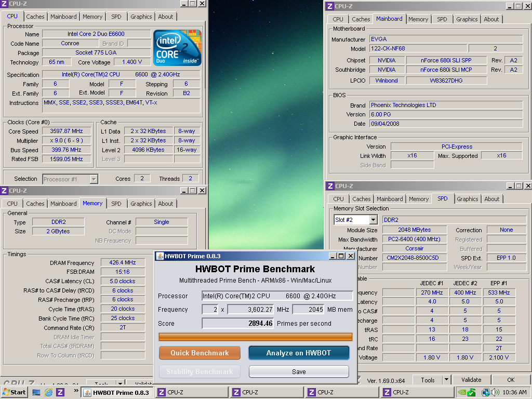Screen dimensions: 532x399
Task: Open Caches tab in the top-right Mainboard window
Action: tap(361, 19)
